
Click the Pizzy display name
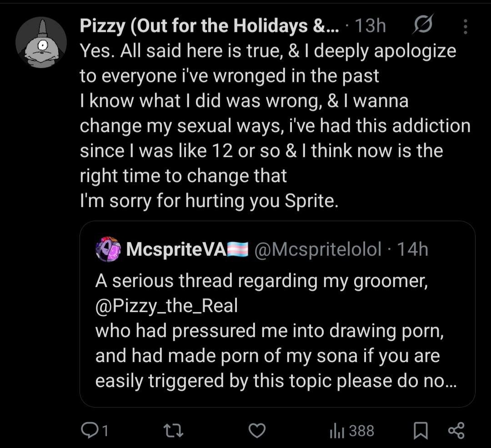click(x=209, y=26)
